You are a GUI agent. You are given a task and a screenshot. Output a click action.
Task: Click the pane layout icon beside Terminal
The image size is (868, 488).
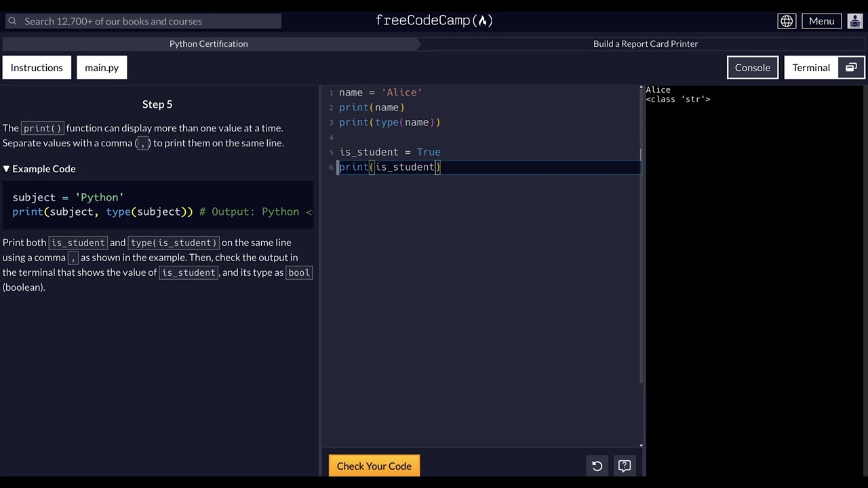point(851,68)
